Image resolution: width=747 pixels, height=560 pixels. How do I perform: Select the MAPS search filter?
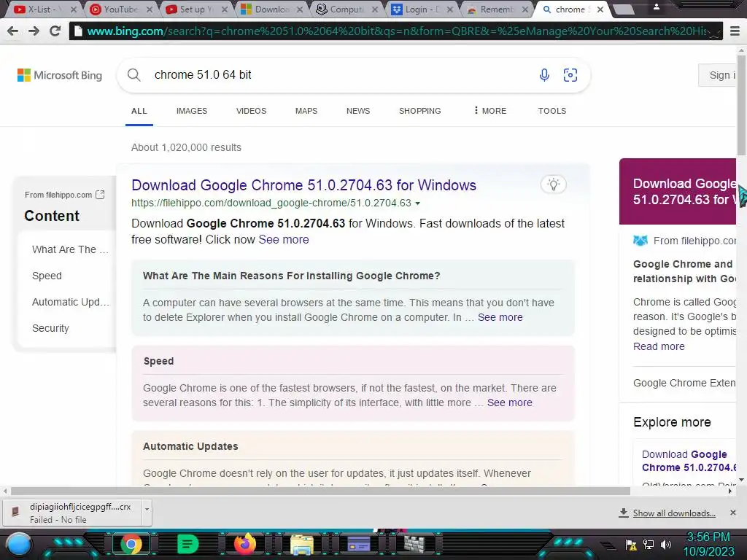click(x=306, y=111)
